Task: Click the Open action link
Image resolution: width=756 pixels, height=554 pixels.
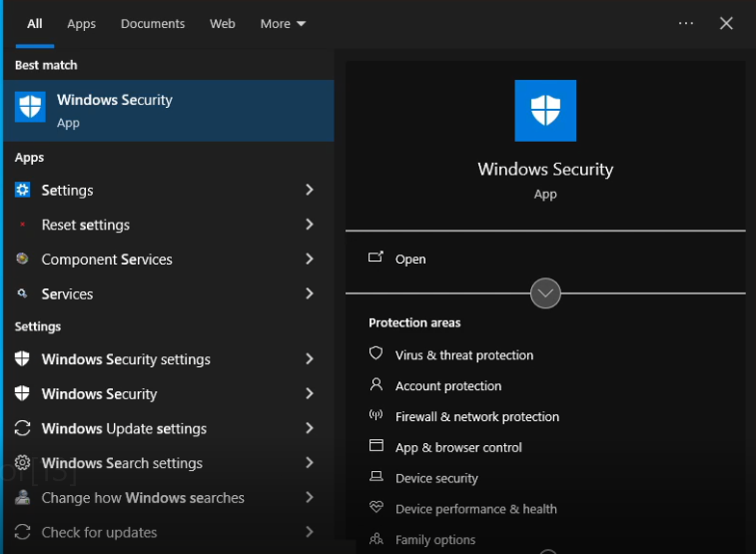Action: coord(410,260)
